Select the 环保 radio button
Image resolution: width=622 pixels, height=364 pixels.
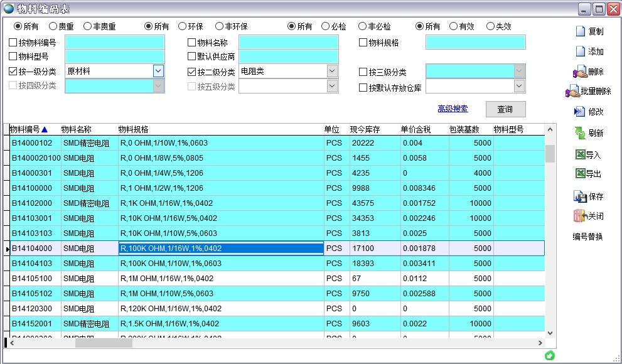182,26
